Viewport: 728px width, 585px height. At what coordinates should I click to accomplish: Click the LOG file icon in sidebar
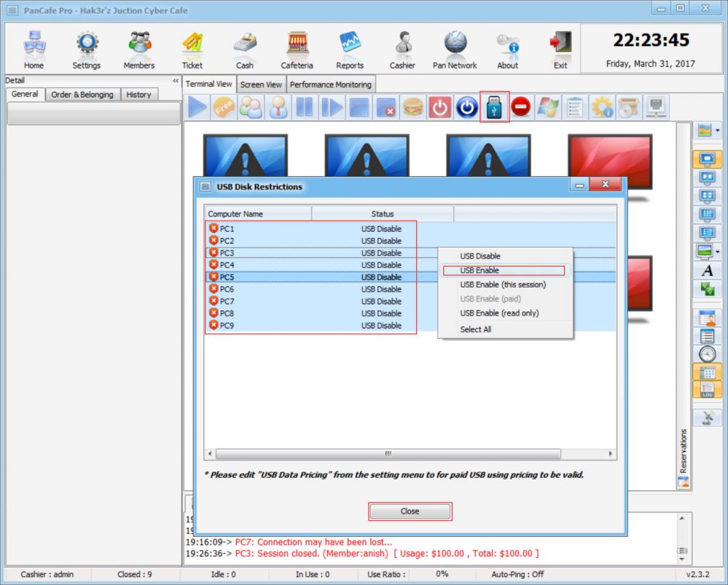707,390
